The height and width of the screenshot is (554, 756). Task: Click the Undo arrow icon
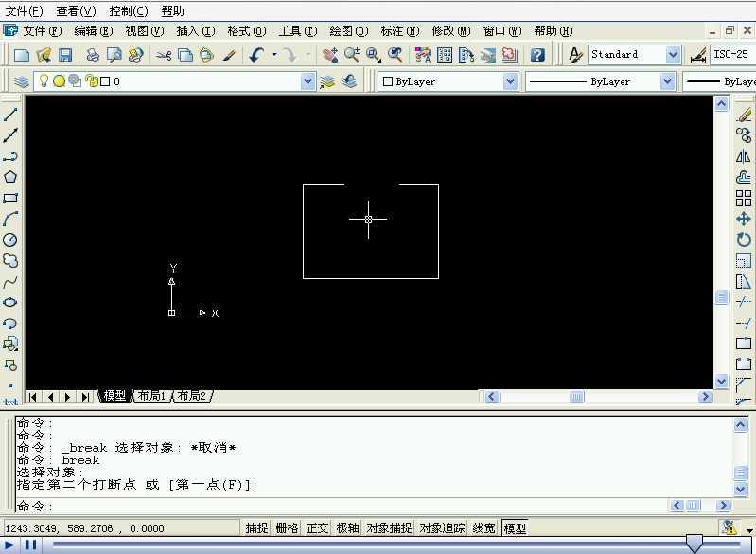[x=256, y=55]
